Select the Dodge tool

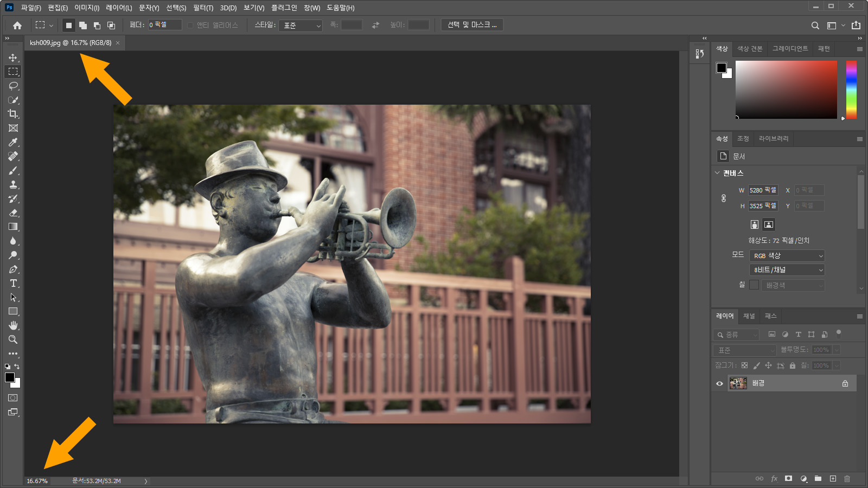click(x=13, y=255)
